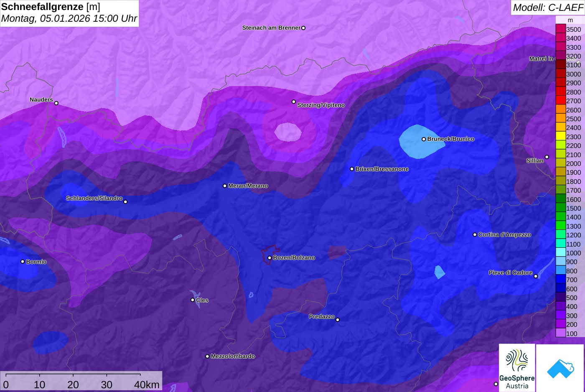Click the Brixen/Bressanone location marker

[352, 169]
